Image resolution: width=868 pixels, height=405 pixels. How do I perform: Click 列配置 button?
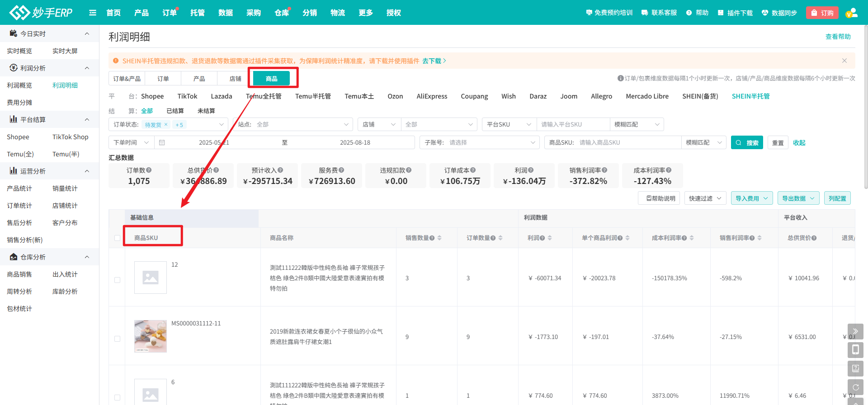pyautogui.click(x=837, y=198)
